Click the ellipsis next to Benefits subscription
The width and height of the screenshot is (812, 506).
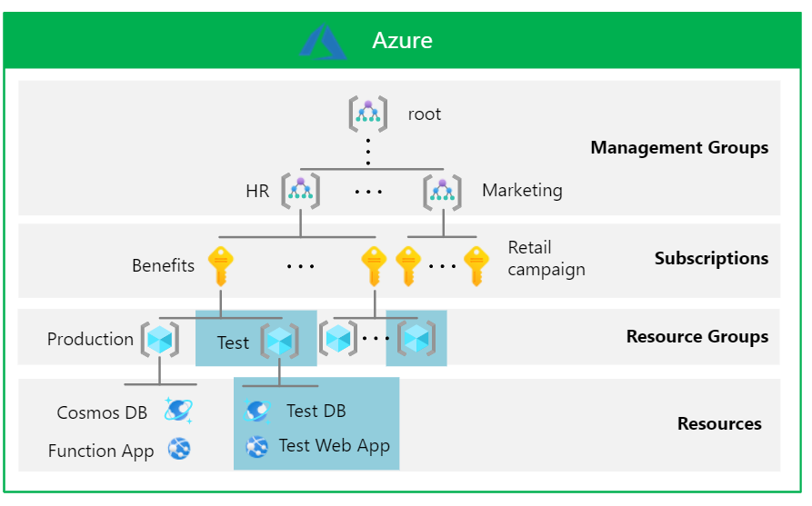pyautogui.click(x=300, y=267)
